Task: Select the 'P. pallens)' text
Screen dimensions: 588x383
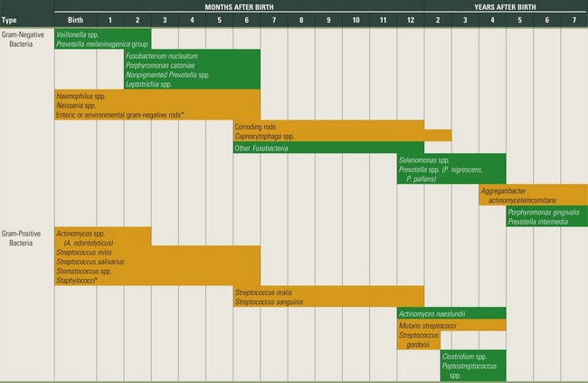Action: pyautogui.click(x=422, y=178)
